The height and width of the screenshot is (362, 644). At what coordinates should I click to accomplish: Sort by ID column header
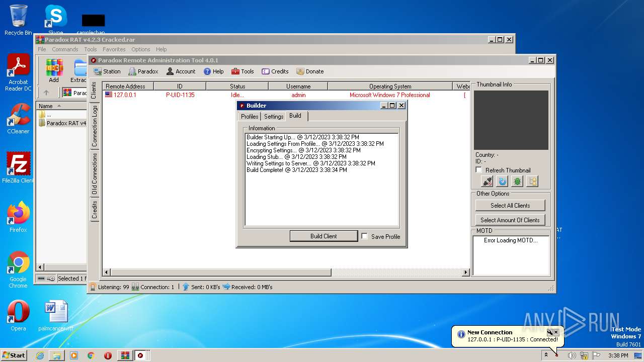(x=180, y=86)
